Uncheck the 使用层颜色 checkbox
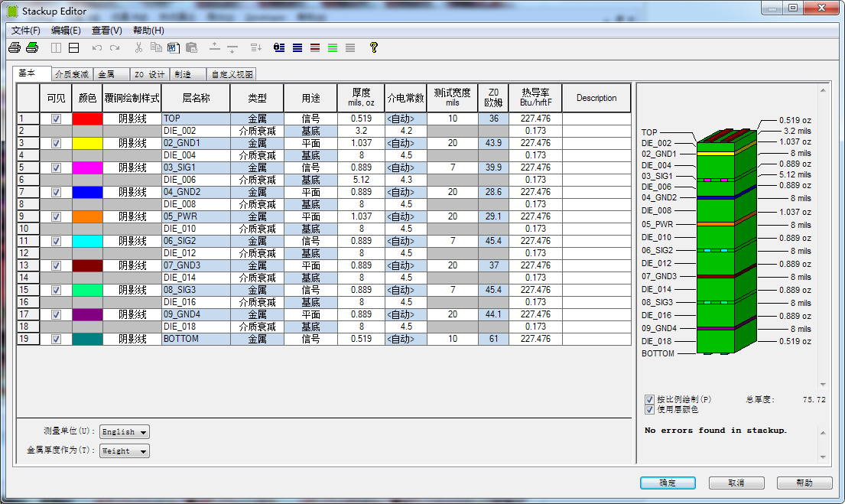 [x=649, y=410]
